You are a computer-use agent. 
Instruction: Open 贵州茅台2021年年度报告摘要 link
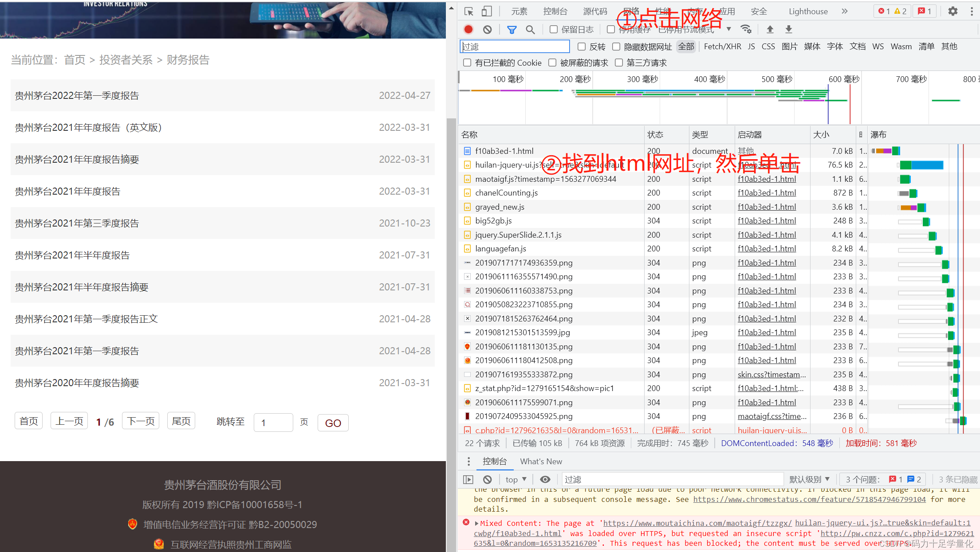coord(77,160)
